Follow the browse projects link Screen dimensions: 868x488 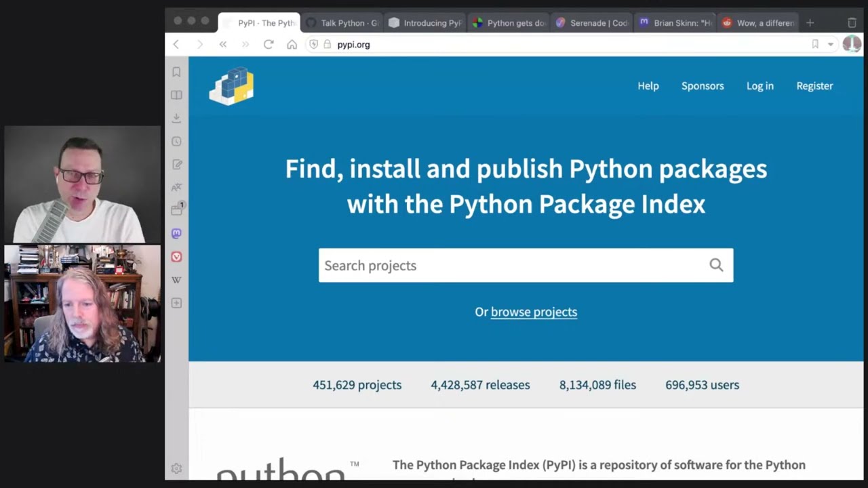click(x=534, y=312)
